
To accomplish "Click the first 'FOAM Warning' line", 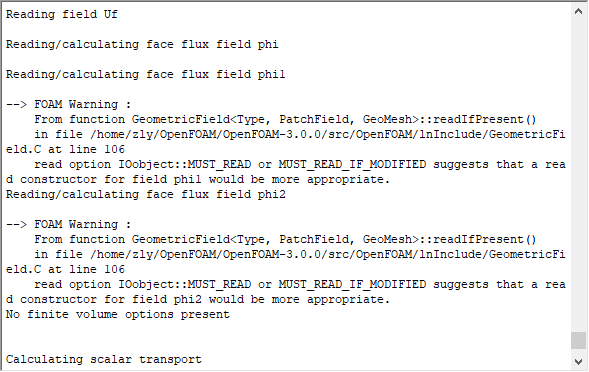I will (68, 104).
